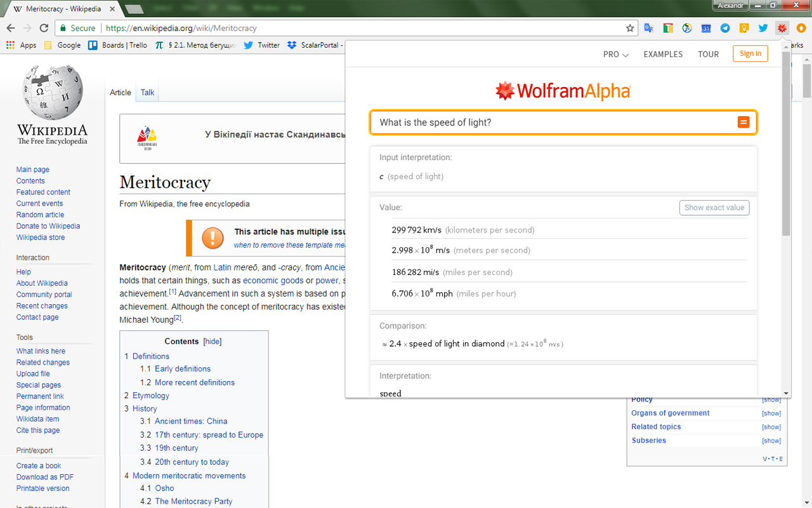Open the Twitter bird extension icon
This screenshot has width=812, height=508.
pyautogui.click(x=763, y=28)
